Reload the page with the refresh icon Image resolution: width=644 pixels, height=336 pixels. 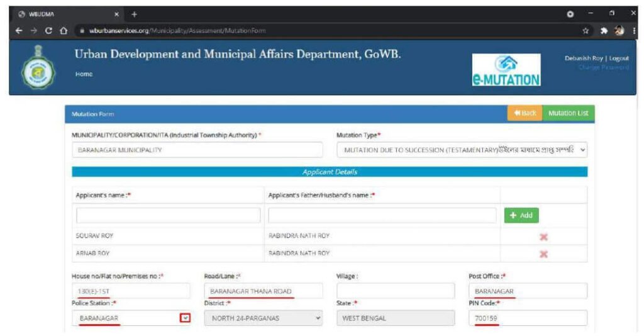[x=48, y=30]
